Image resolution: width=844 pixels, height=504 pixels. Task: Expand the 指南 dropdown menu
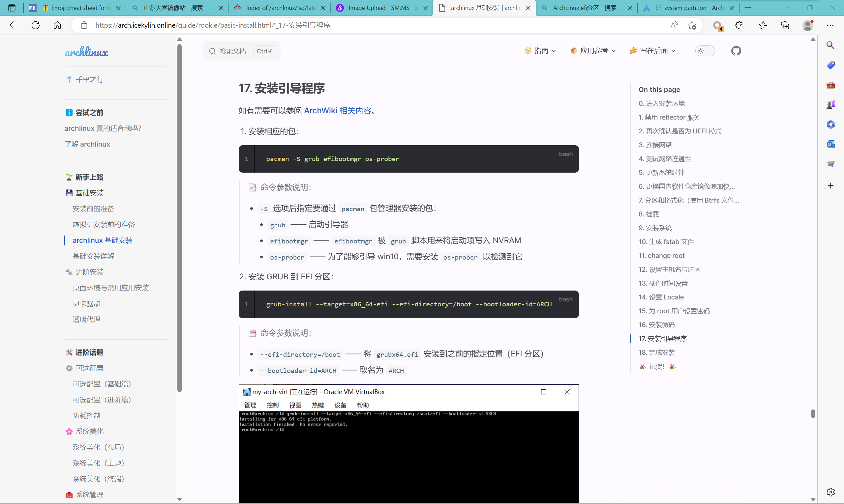point(540,51)
